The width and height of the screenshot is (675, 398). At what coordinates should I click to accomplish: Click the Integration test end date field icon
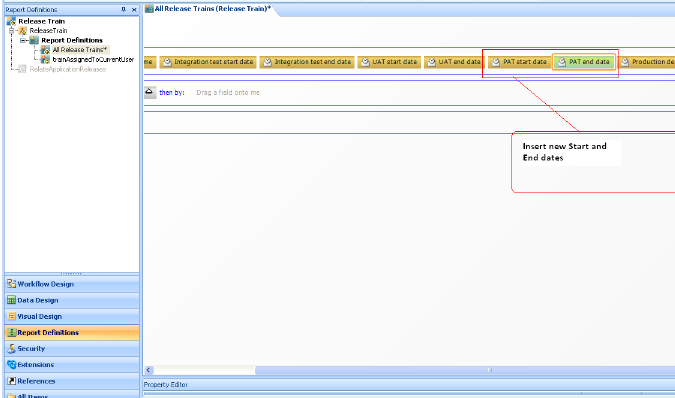click(x=267, y=62)
